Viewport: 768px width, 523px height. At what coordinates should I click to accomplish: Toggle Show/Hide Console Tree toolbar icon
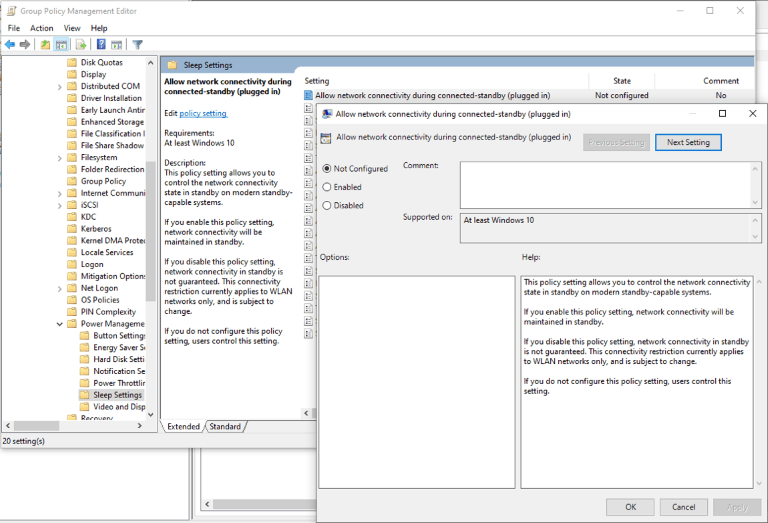(x=61, y=45)
